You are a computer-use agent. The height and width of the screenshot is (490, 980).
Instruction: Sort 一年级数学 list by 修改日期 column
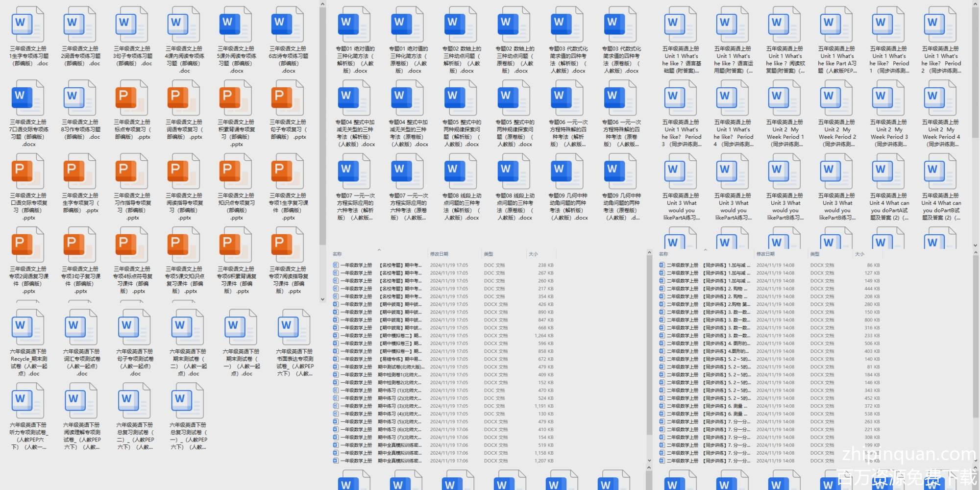tap(439, 254)
